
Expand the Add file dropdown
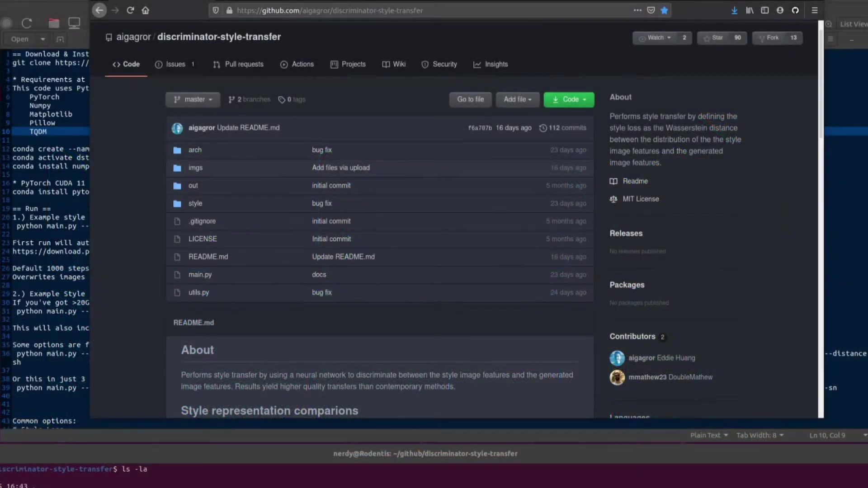518,99
